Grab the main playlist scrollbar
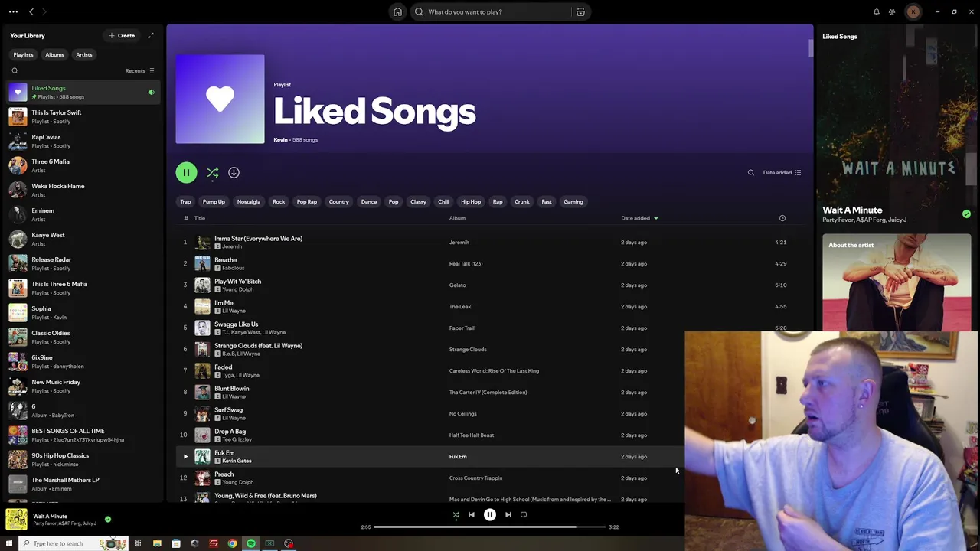The height and width of the screenshot is (551, 980). (810, 47)
